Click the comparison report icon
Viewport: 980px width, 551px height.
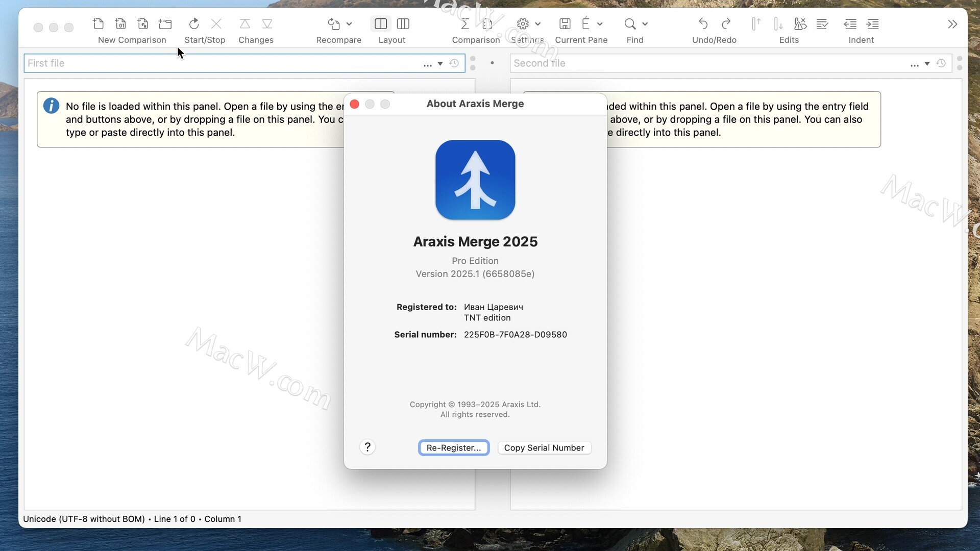point(487,23)
